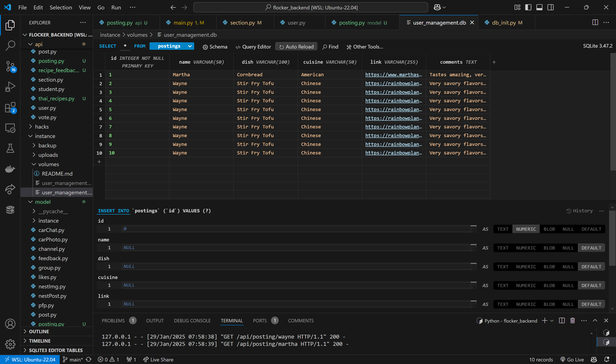616x364 pixels.
Task: Open new terminal launch profile dropdown
Action: tap(551, 321)
